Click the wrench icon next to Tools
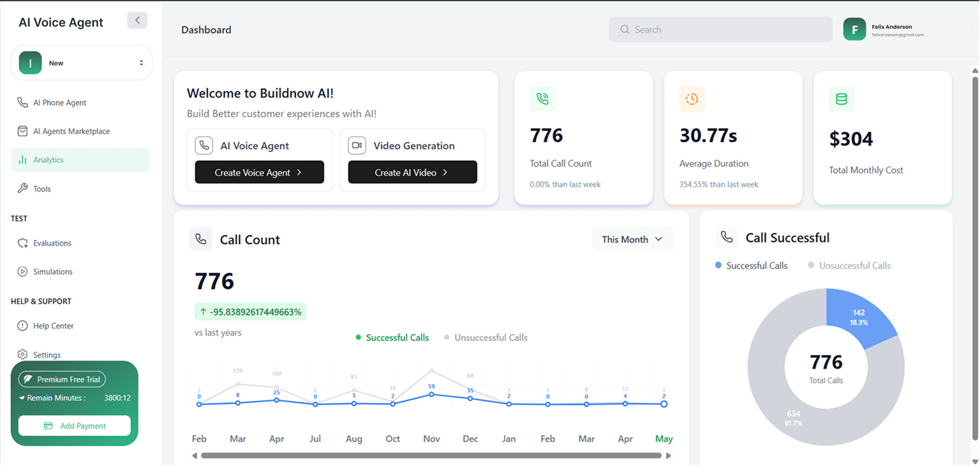 tap(22, 189)
